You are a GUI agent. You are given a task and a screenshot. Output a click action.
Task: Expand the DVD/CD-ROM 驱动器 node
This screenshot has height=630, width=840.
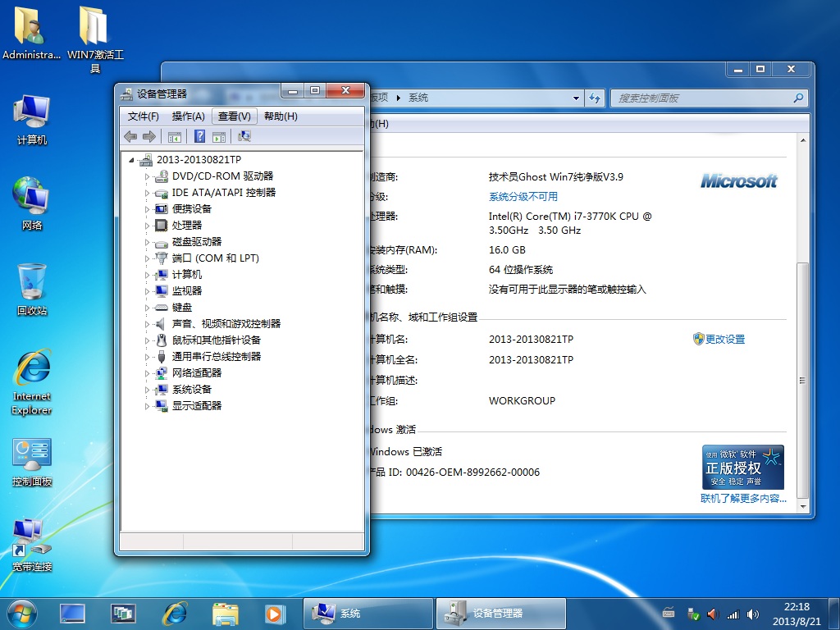pyautogui.click(x=147, y=176)
